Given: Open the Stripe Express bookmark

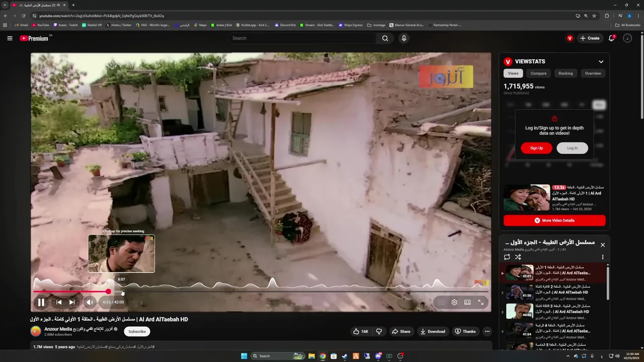Looking at the screenshot, I should point(351,25).
